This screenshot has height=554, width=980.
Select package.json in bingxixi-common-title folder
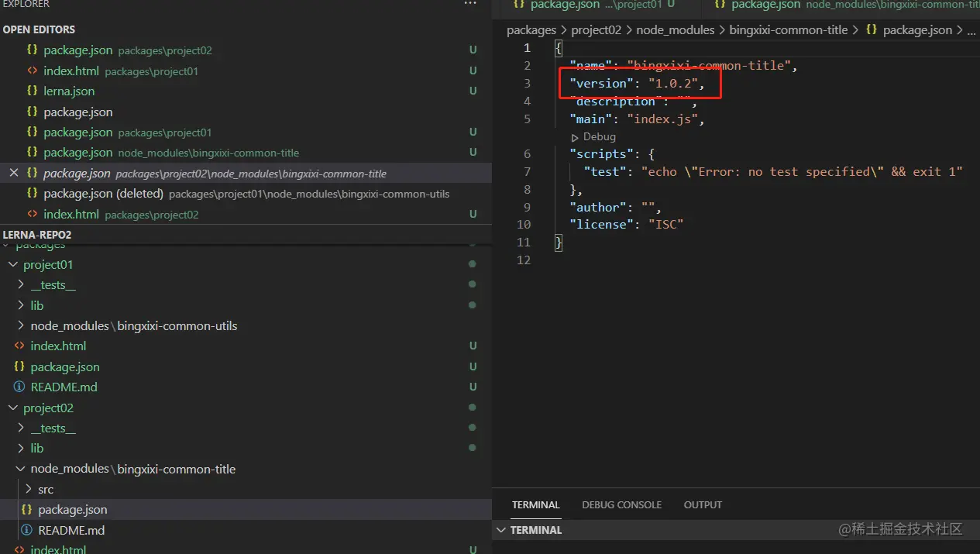[73, 510]
